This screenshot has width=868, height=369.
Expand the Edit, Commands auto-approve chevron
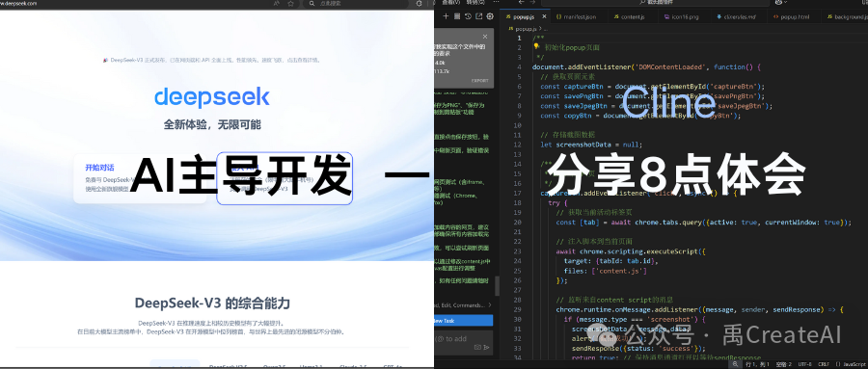pyautogui.click(x=490, y=304)
